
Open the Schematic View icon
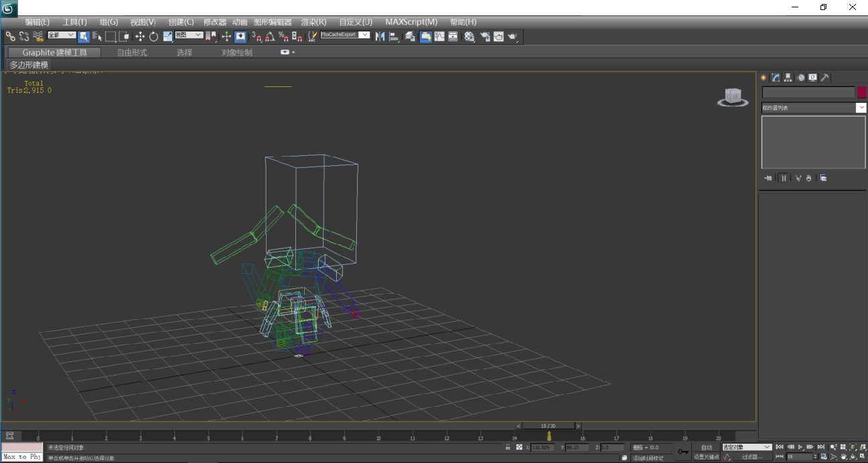pyautogui.click(x=453, y=36)
